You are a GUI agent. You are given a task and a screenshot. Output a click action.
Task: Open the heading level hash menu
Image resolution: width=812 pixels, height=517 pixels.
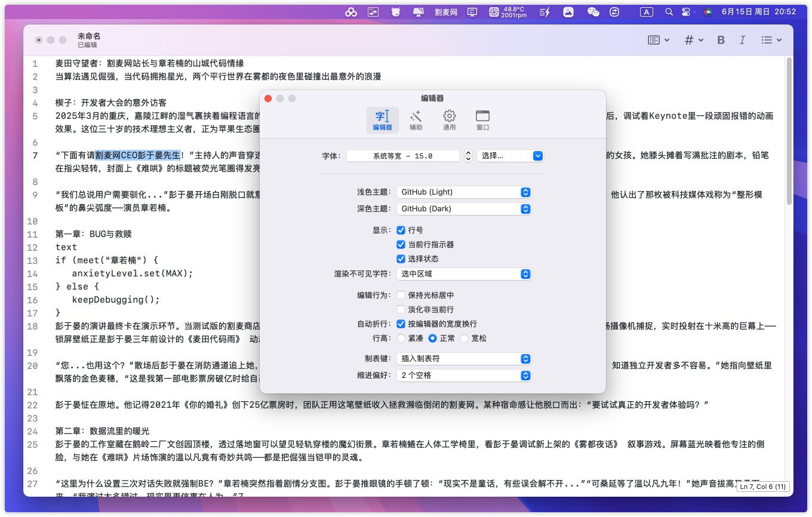(x=693, y=40)
